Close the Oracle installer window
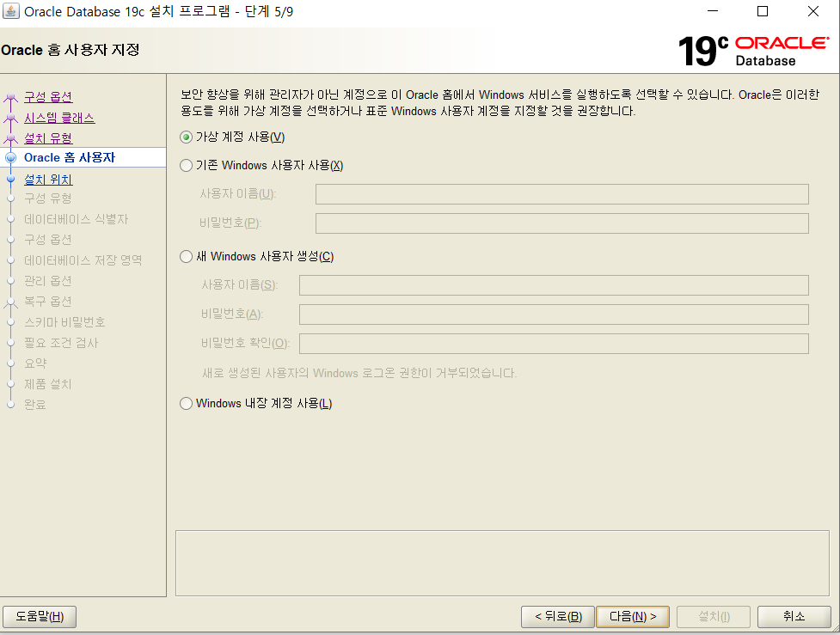The image size is (840, 635). pyautogui.click(x=813, y=11)
